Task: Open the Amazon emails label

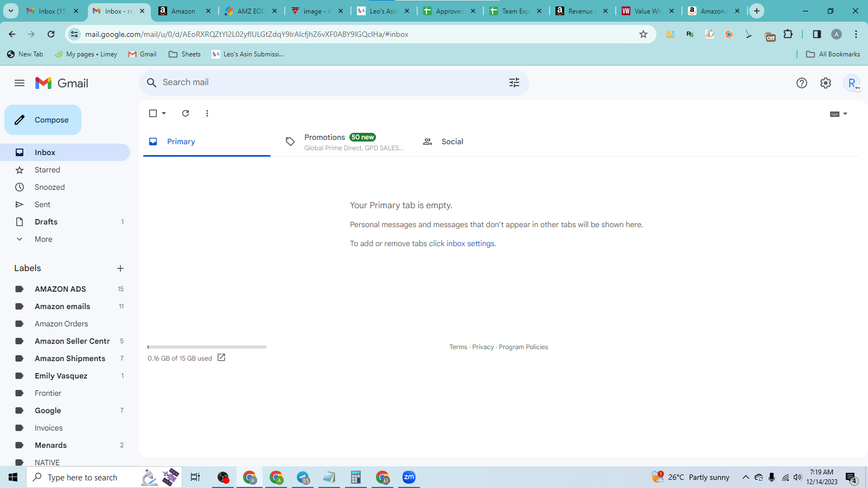Action: (65, 306)
